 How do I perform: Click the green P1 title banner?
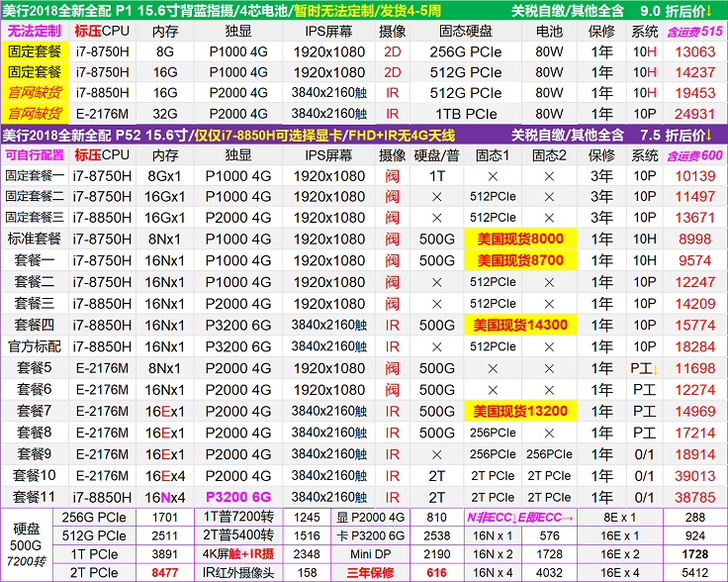pyautogui.click(x=363, y=10)
